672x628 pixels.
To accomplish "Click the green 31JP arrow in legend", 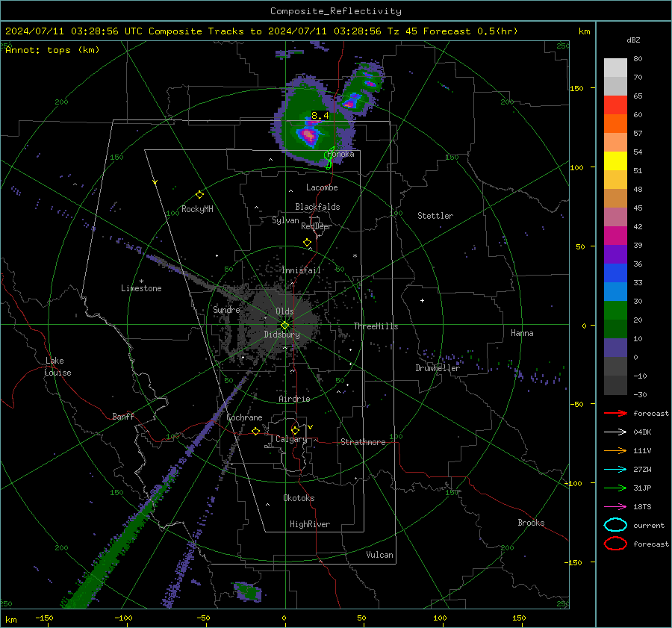I will coord(615,488).
